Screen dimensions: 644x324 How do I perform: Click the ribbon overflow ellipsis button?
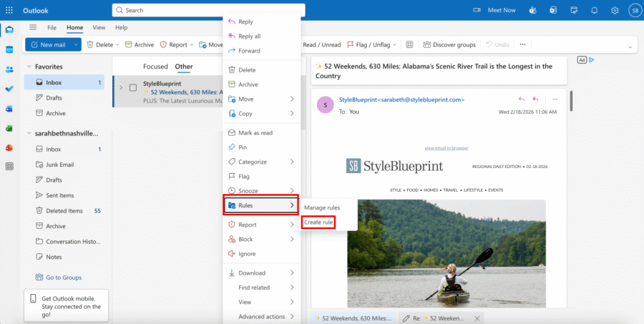coord(522,44)
